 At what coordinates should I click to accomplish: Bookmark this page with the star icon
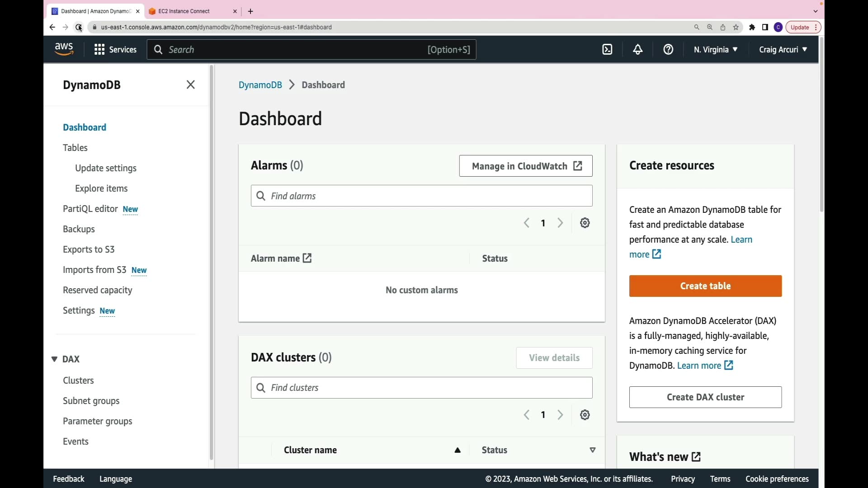tap(736, 27)
